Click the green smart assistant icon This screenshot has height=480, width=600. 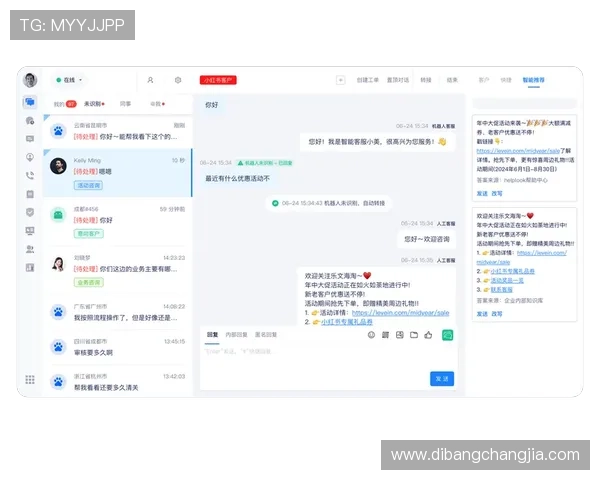[447, 335]
